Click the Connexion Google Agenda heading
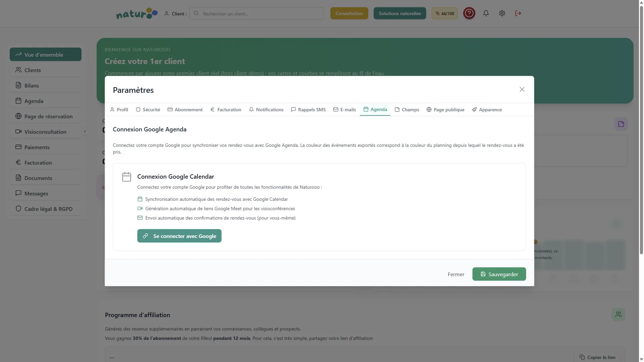This screenshot has width=644, height=362. coord(150,129)
